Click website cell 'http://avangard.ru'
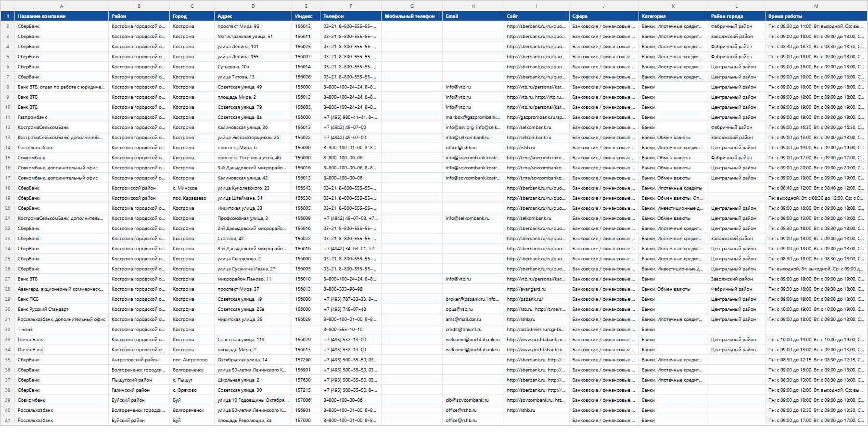The width and height of the screenshot is (868, 434). 536,289
